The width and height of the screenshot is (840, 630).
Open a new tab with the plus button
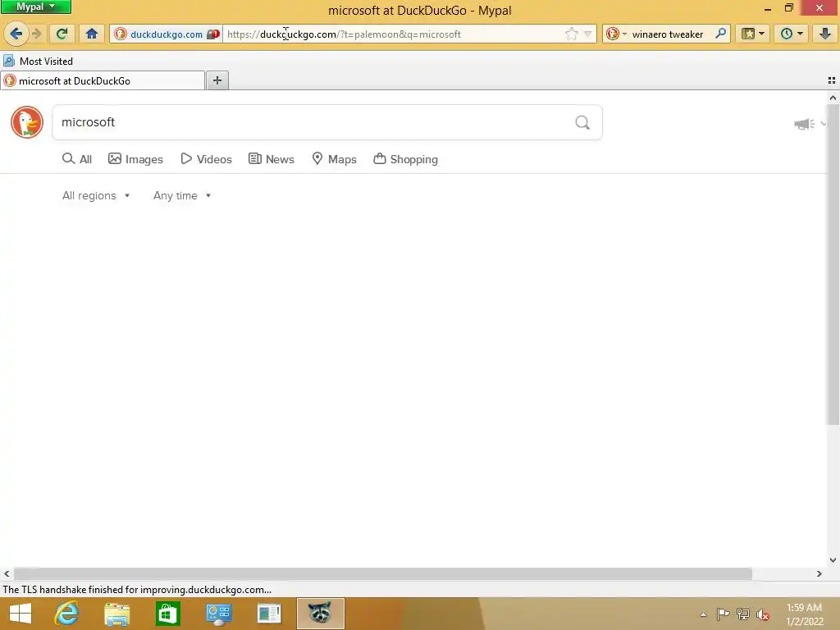217,80
